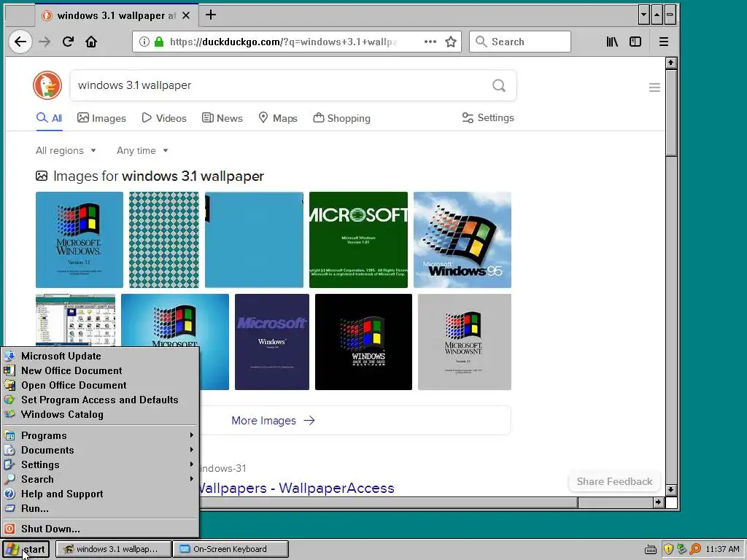Click the Windows Catalog icon
Image resolution: width=747 pixels, height=560 pixels.
(9, 414)
